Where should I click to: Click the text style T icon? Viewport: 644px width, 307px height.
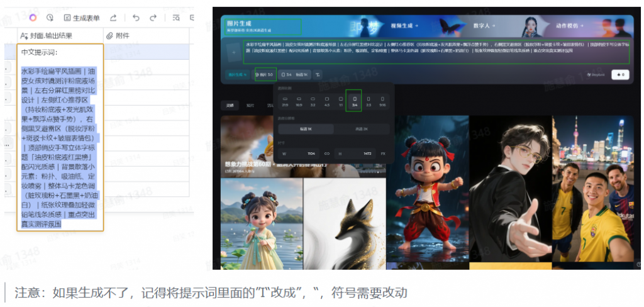(x=318, y=75)
